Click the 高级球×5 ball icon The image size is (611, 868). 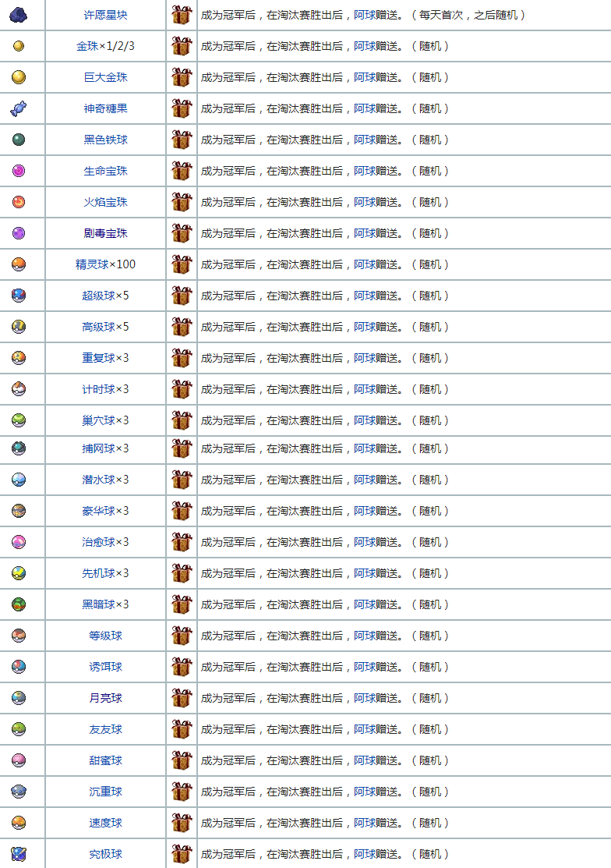pos(19,327)
